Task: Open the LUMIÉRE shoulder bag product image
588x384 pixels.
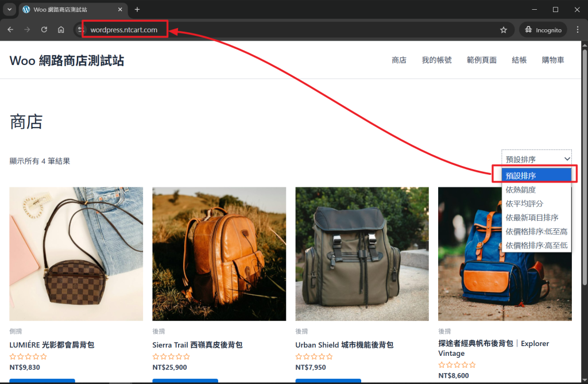Action: pos(76,254)
